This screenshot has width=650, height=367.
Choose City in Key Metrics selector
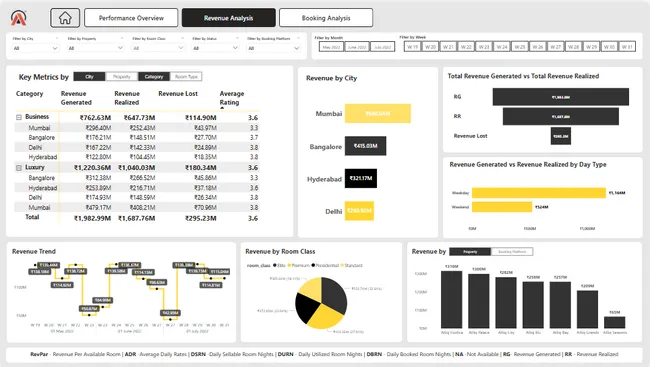(89, 77)
